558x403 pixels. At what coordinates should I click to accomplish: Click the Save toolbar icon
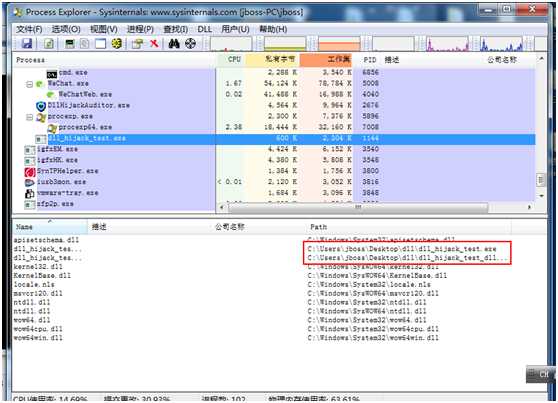click(x=27, y=43)
